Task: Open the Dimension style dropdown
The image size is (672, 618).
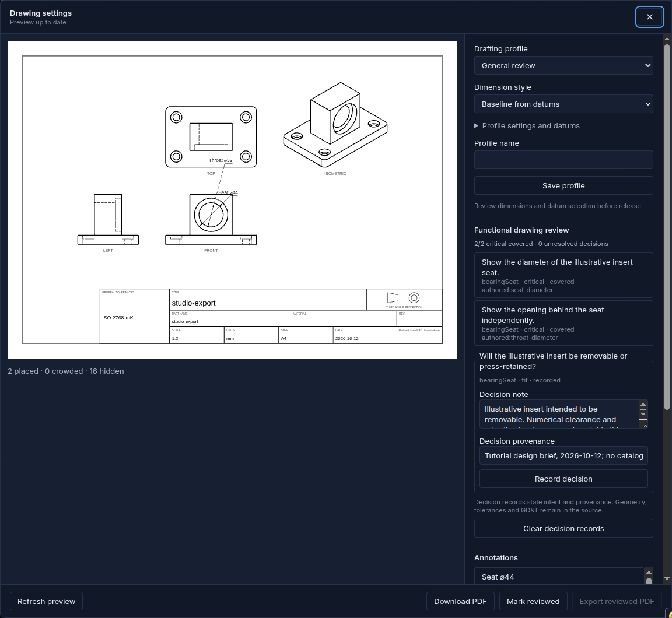Action: (563, 104)
